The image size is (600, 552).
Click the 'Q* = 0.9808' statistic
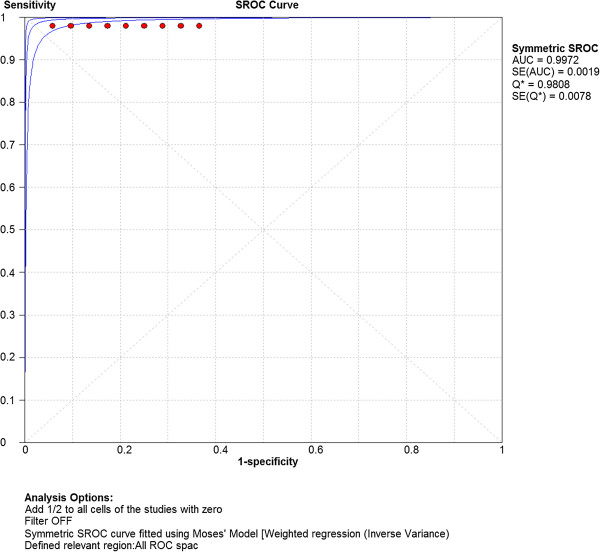coord(541,84)
